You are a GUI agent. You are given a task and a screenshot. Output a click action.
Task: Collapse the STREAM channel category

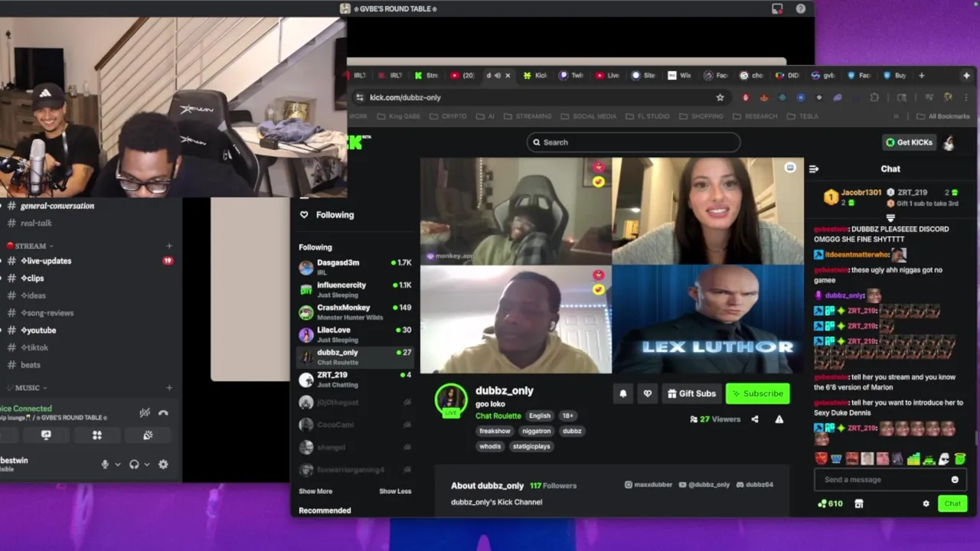30,246
